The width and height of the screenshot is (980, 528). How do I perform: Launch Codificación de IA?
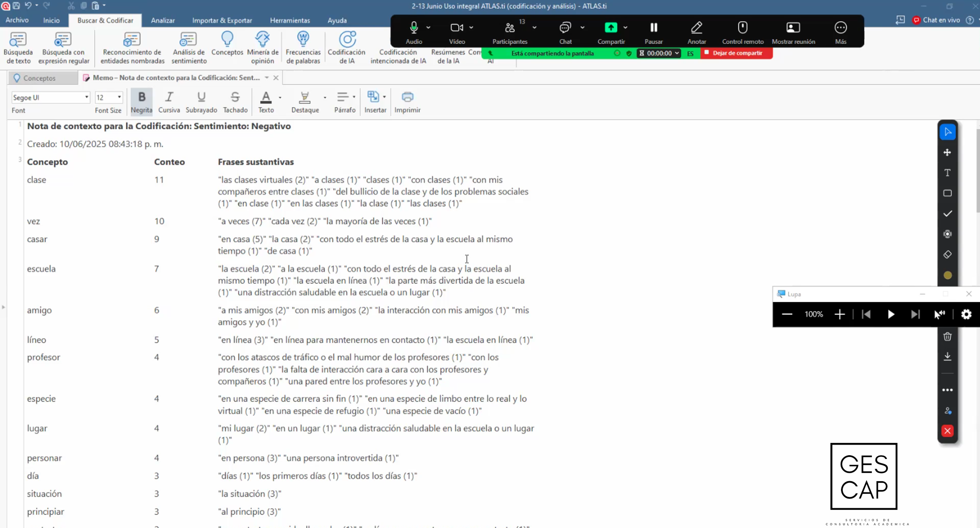click(x=347, y=48)
